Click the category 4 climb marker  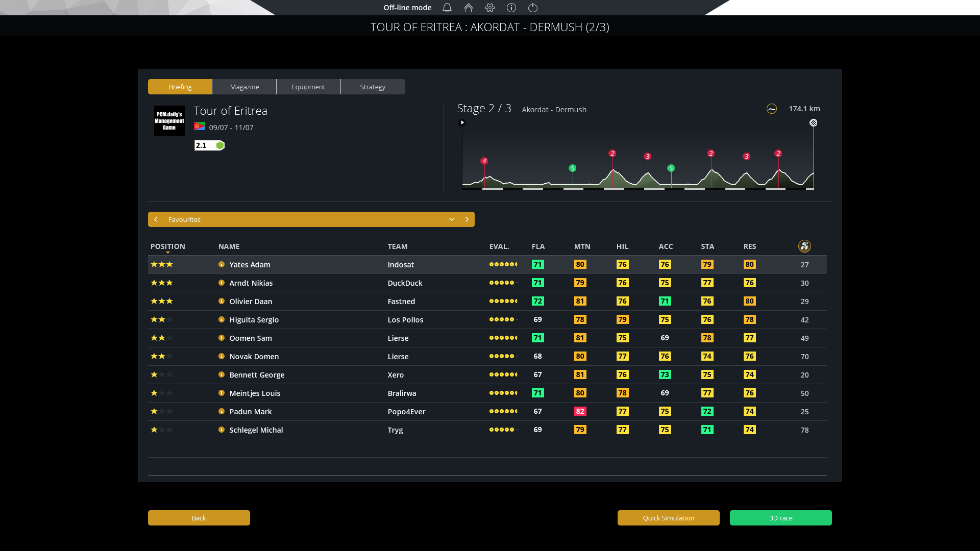pyautogui.click(x=484, y=161)
